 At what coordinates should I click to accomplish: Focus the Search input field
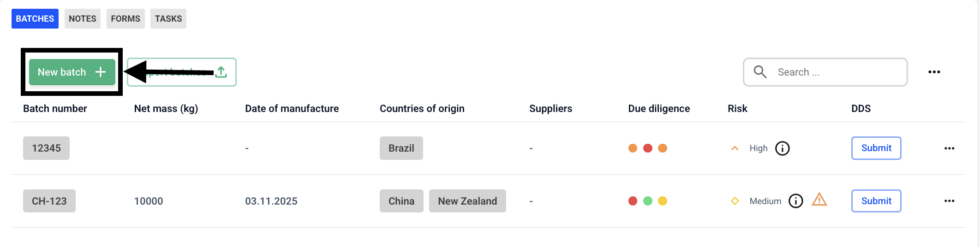pos(825,72)
